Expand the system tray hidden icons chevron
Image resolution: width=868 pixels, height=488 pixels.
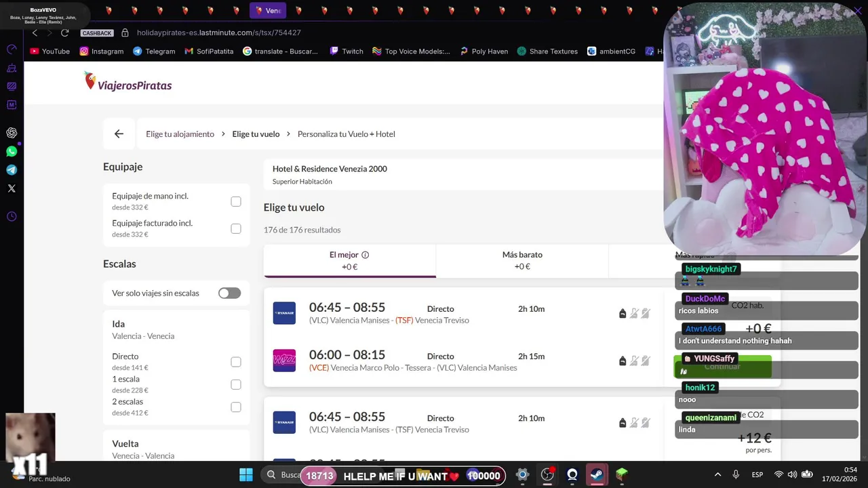click(x=717, y=474)
